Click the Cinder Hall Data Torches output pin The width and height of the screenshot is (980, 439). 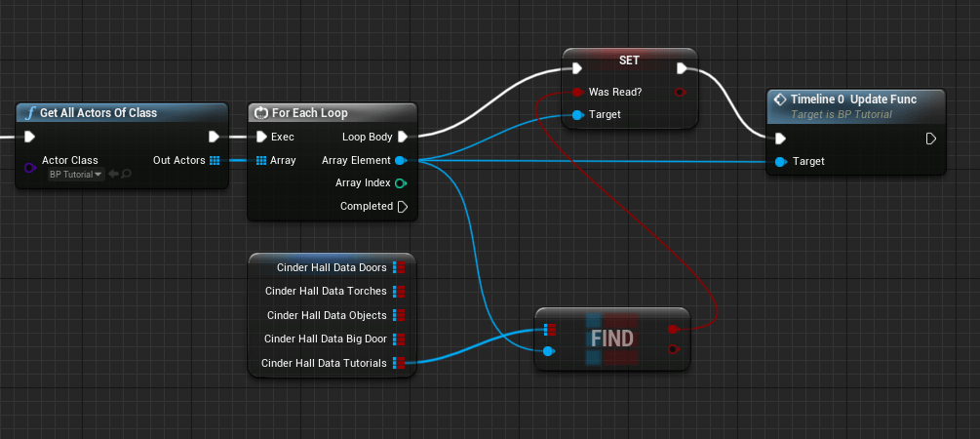399,291
